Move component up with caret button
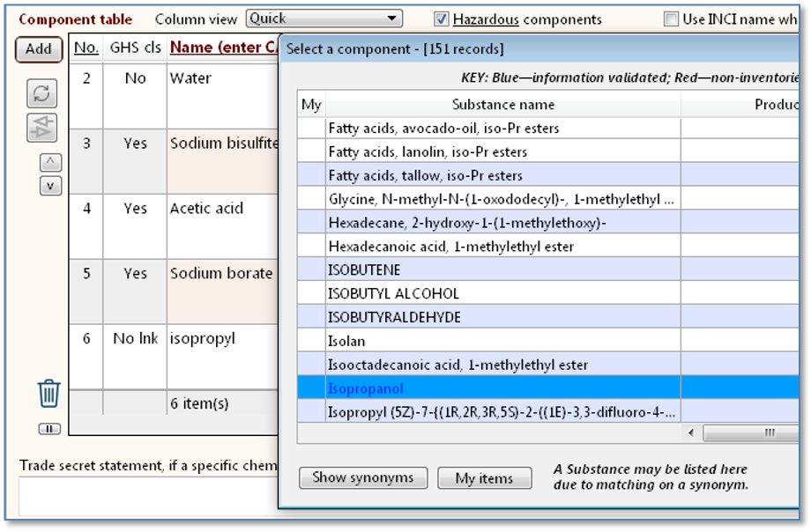 pos(50,162)
